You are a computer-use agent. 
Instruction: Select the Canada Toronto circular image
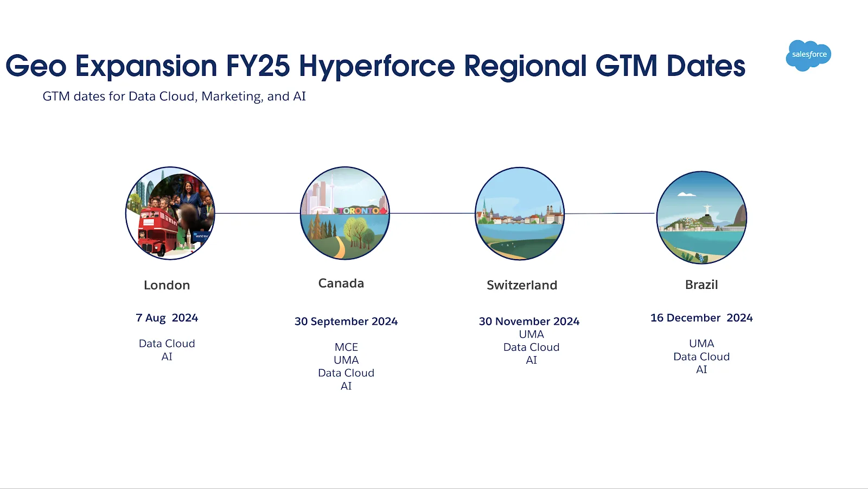pos(345,213)
